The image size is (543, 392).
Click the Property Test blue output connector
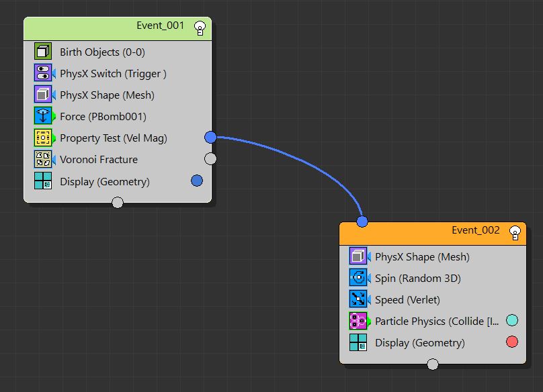[210, 138]
